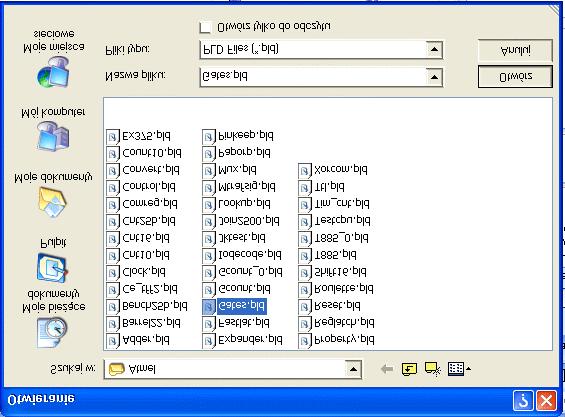Select the Pinkeep.pld file name
The height and width of the screenshot is (417, 565).
pyautogui.click(x=246, y=136)
